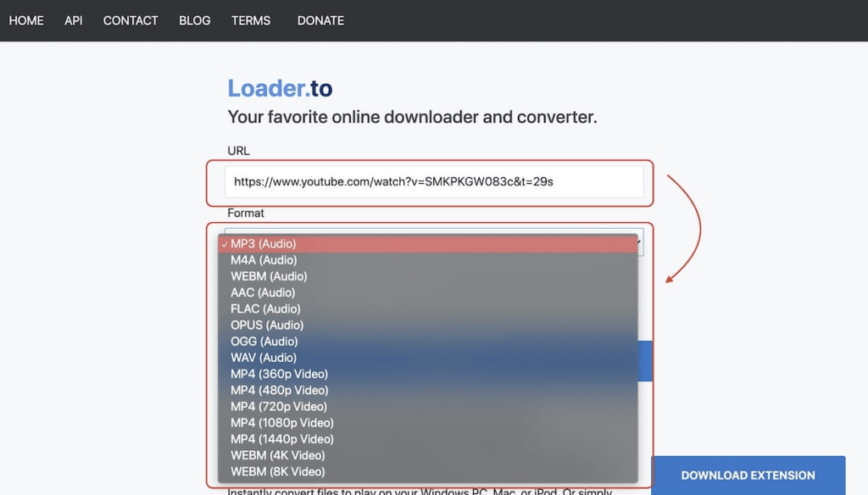Screen dimensions: 868x495
Task: Pick WEBM (Audio) format
Action: point(428,276)
